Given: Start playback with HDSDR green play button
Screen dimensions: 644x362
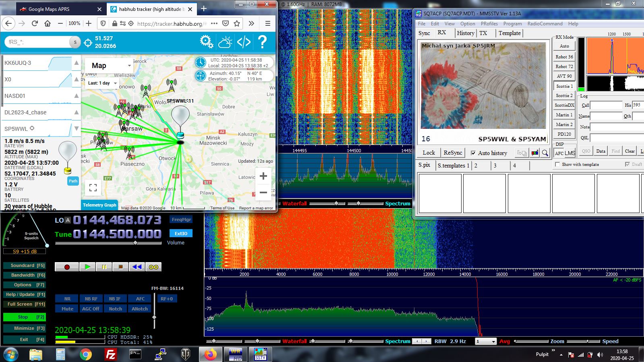Looking at the screenshot, I should [x=87, y=267].
